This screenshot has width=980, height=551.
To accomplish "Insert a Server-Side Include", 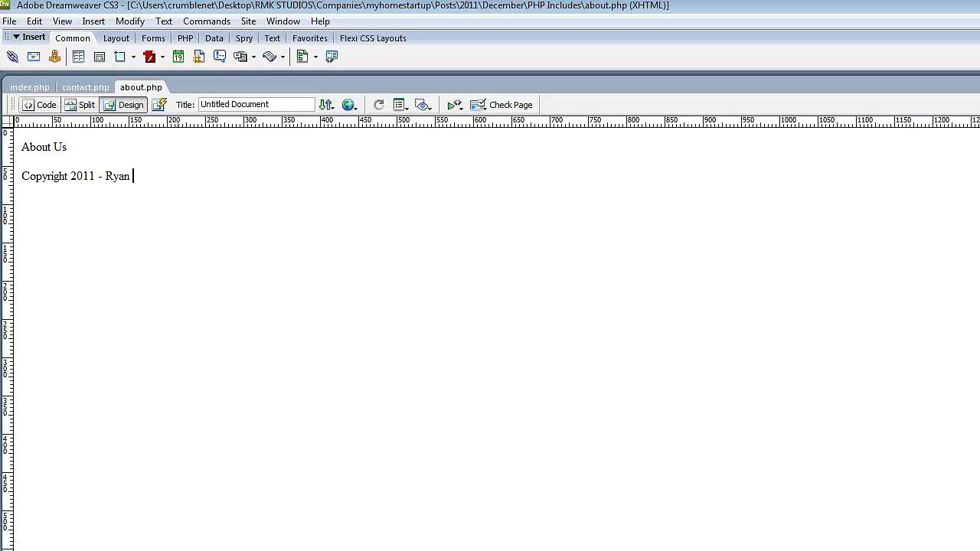I will tap(199, 57).
